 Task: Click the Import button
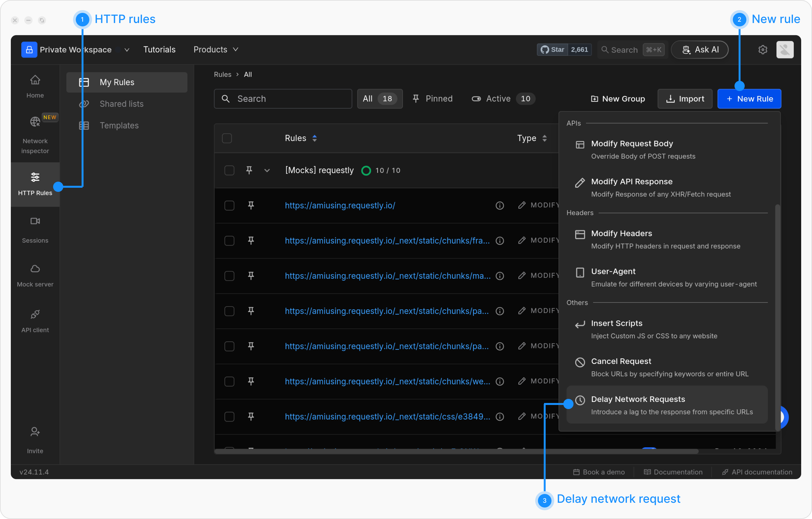[x=685, y=99]
